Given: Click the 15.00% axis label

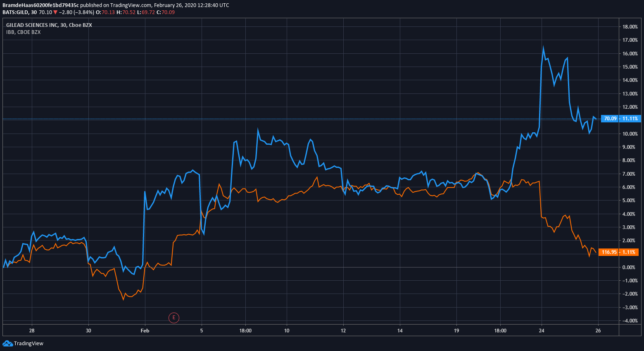Looking at the screenshot, I should click(630, 67).
